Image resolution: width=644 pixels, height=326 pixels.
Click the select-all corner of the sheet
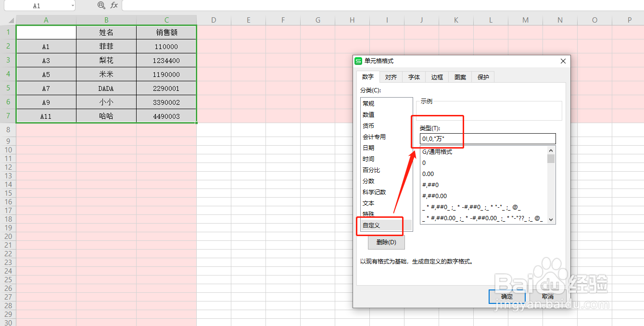(8, 20)
